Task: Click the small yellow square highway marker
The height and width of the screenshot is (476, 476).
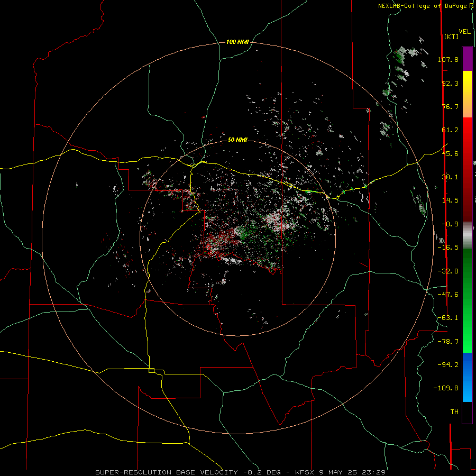Action: 151,370
